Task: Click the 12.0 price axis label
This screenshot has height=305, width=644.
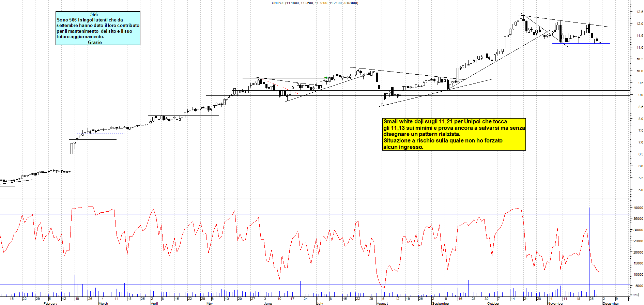Action: 640,24
